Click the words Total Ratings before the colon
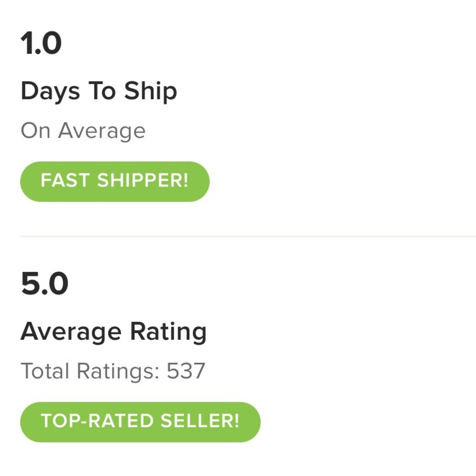The width and height of the screenshot is (476, 476). tap(88, 371)
